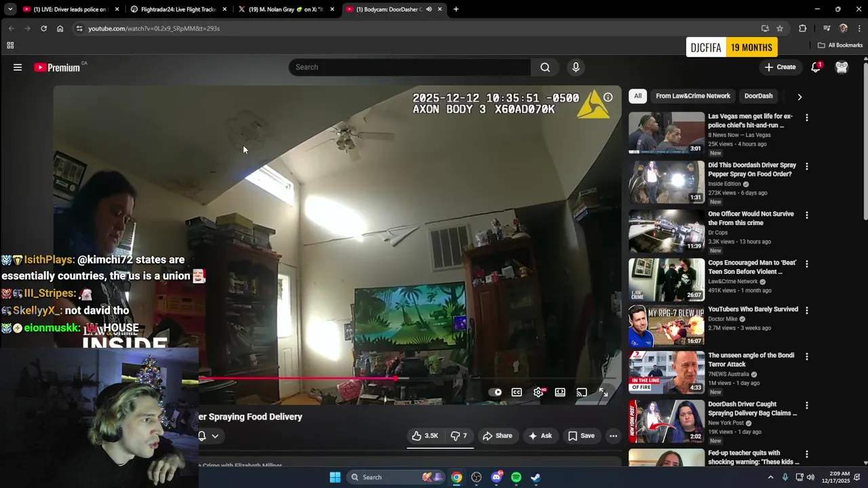Select the All filter chip
This screenshot has width=868, height=488.
637,96
